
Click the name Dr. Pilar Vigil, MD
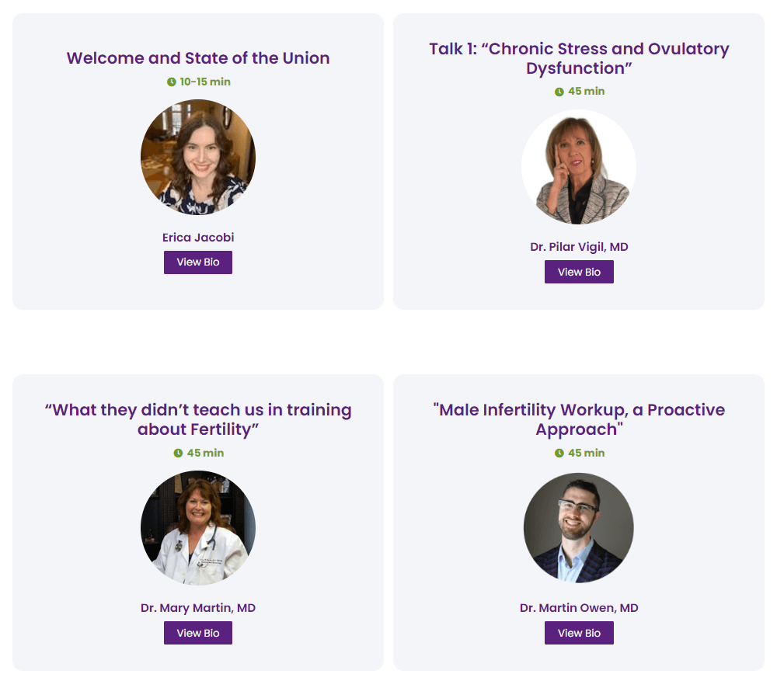click(x=579, y=247)
